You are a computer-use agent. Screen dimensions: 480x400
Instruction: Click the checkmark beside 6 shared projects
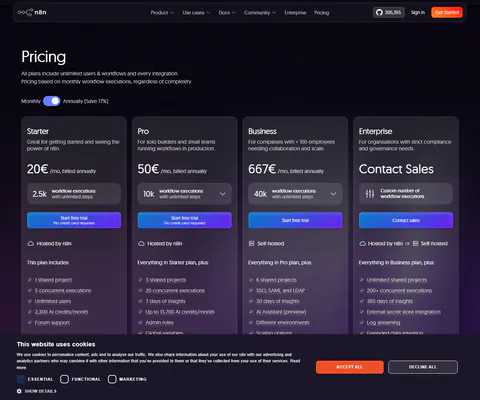pyautogui.click(x=251, y=280)
